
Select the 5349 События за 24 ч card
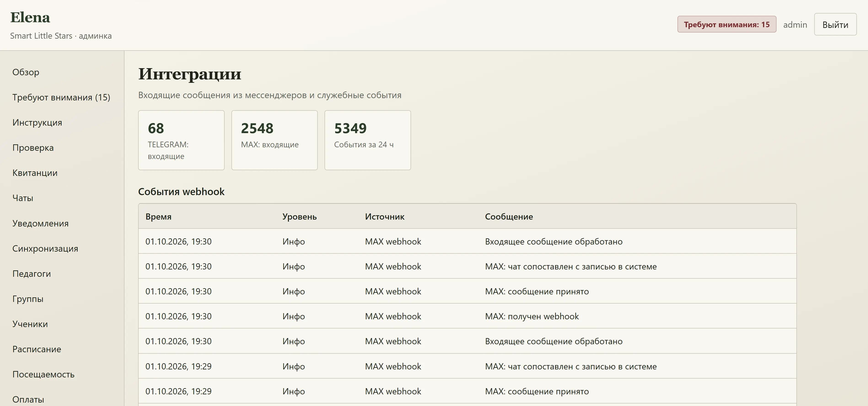tap(368, 140)
